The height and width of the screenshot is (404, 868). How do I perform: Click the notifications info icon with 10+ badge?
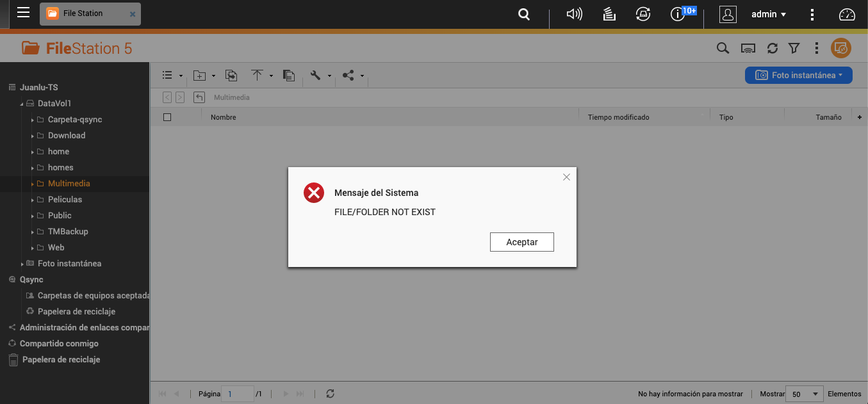pyautogui.click(x=678, y=14)
